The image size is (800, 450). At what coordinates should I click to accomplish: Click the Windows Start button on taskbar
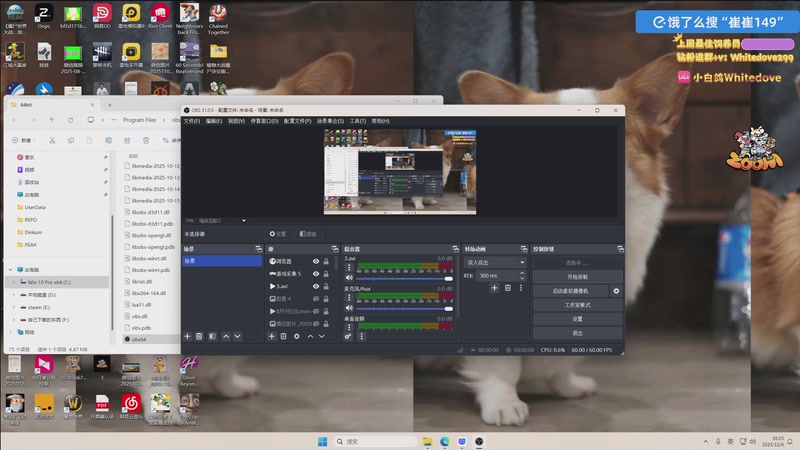point(322,442)
